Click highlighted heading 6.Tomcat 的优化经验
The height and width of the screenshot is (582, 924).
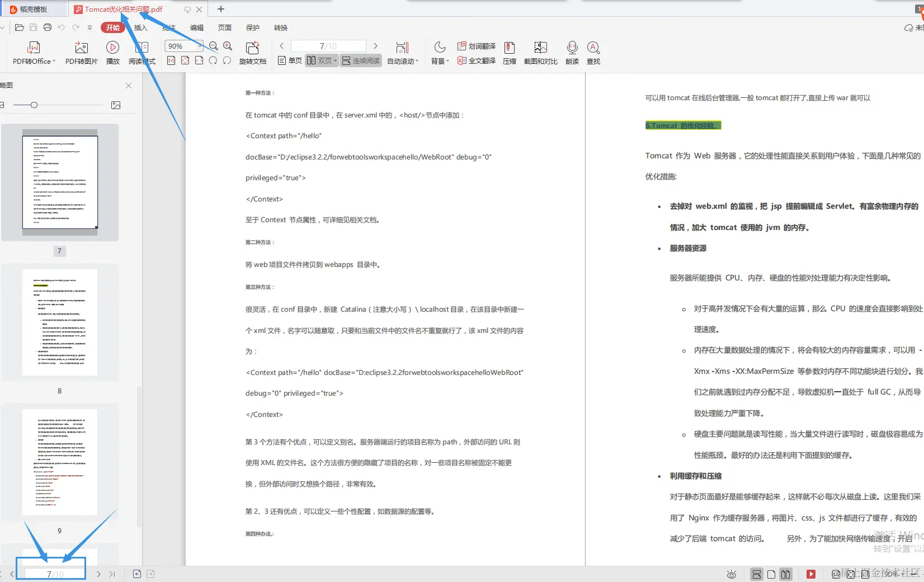683,125
